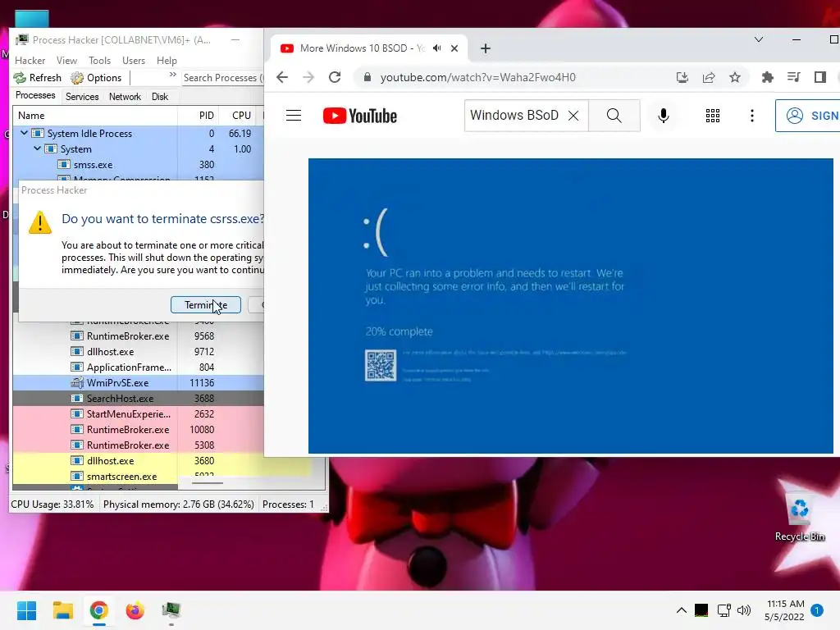Go back in the browser
The height and width of the screenshot is (630, 840).
(282, 77)
